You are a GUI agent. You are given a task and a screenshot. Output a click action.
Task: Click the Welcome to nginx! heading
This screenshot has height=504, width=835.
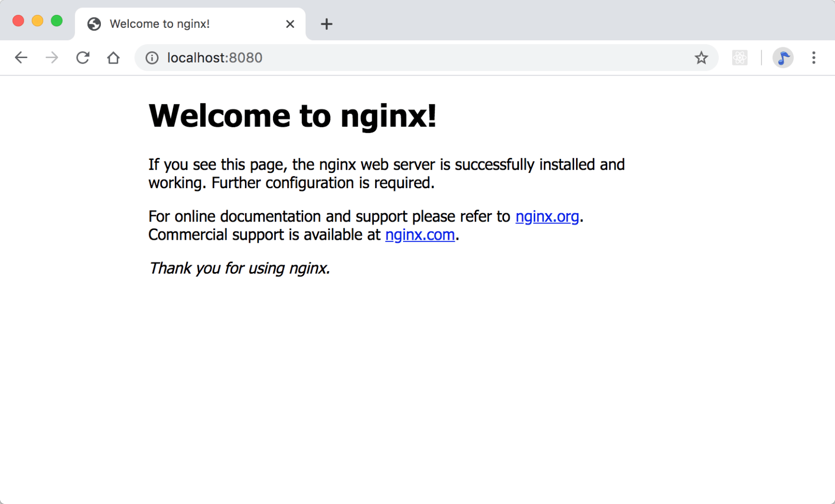pyautogui.click(x=292, y=116)
